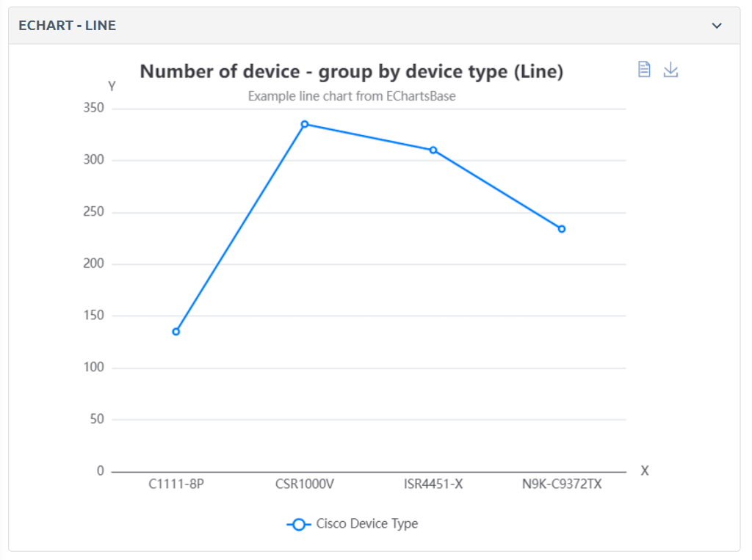
Task: Click the chart title 'Number of device'
Action: pos(351,71)
